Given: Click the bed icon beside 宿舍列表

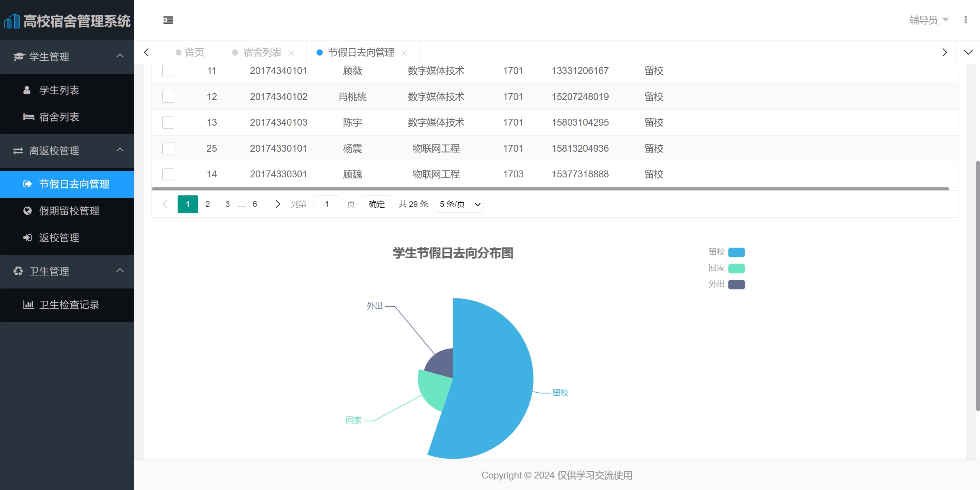Looking at the screenshot, I should pyautogui.click(x=29, y=117).
